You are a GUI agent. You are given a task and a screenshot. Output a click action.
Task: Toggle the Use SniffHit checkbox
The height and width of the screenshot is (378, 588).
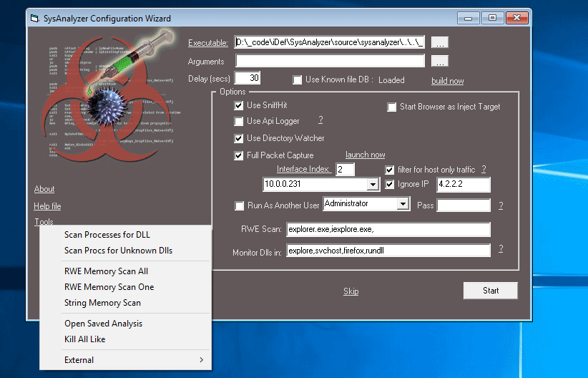(238, 106)
